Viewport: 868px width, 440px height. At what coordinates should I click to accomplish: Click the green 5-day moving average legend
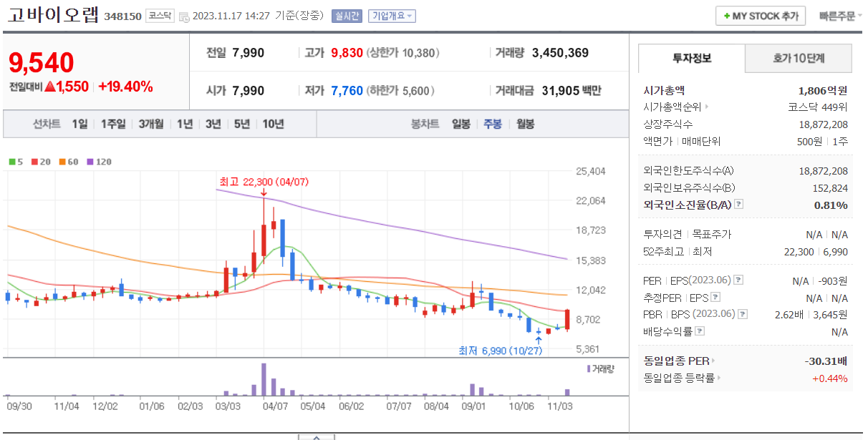pos(15,162)
